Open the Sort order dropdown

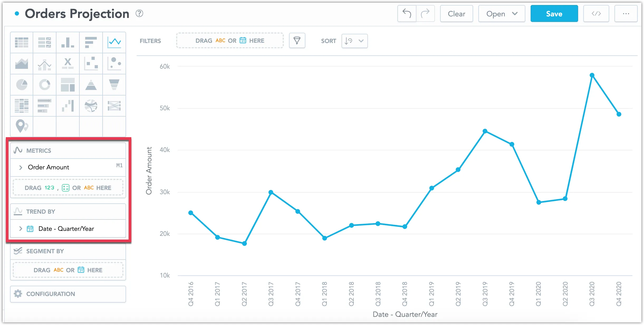tap(354, 41)
